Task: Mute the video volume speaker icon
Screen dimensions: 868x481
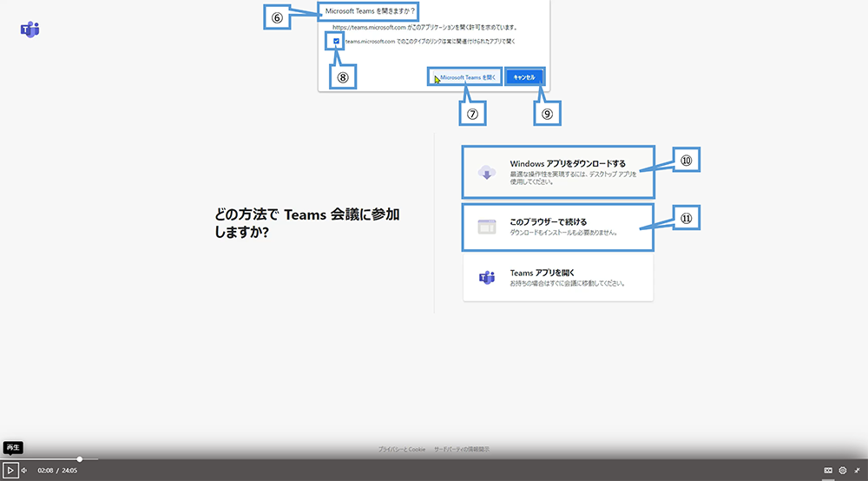Action: 24,471
